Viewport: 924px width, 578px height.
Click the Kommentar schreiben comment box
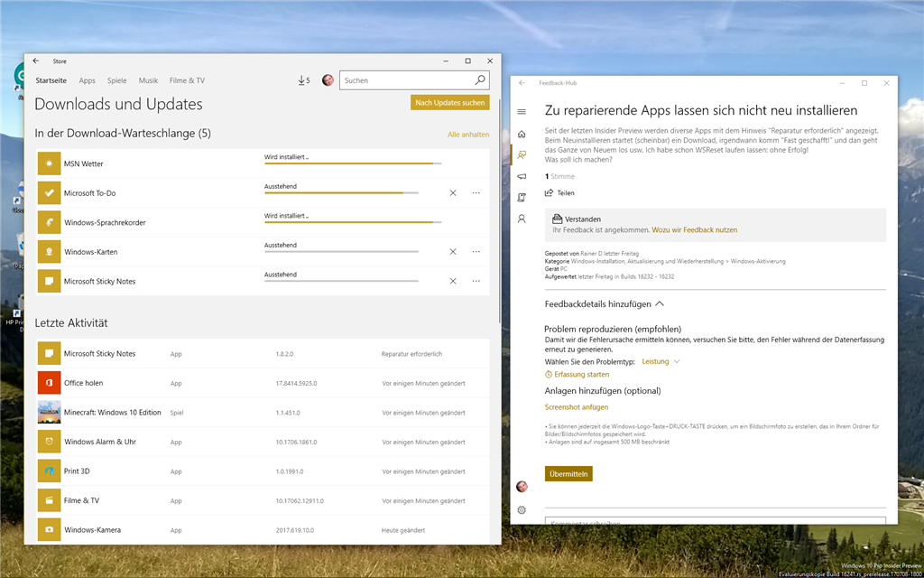(x=716, y=521)
